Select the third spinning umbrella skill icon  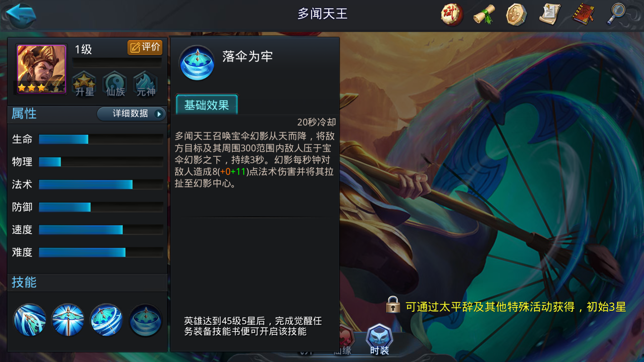(107, 320)
